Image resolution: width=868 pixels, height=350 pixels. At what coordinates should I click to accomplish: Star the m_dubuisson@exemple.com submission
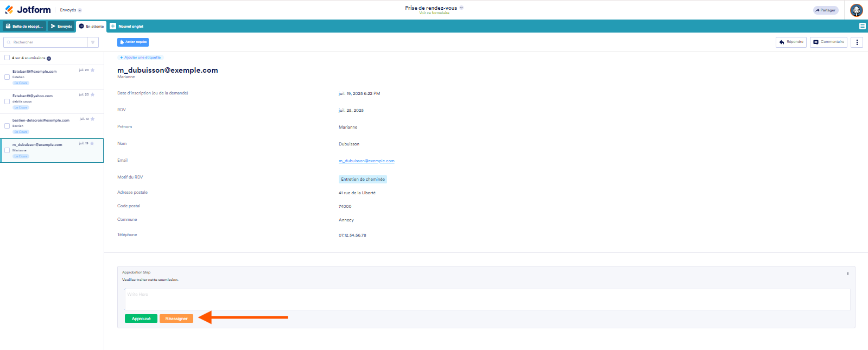(x=93, y=143)
